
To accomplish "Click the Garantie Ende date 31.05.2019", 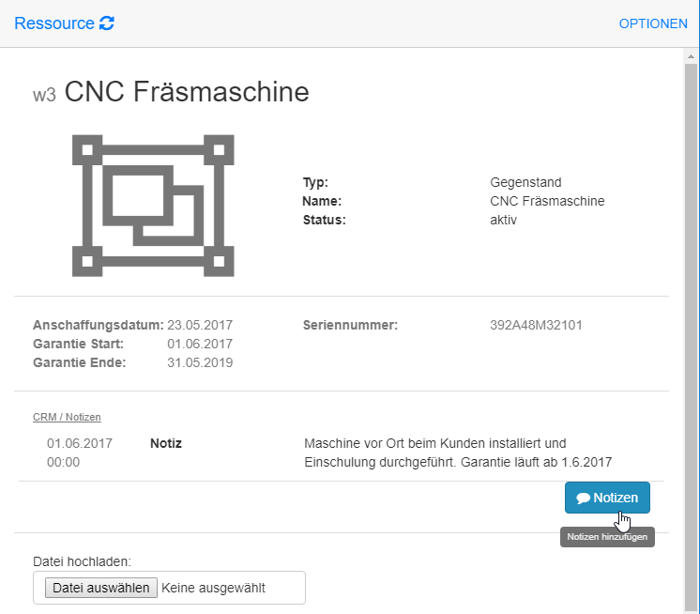I will pos(200,362).
